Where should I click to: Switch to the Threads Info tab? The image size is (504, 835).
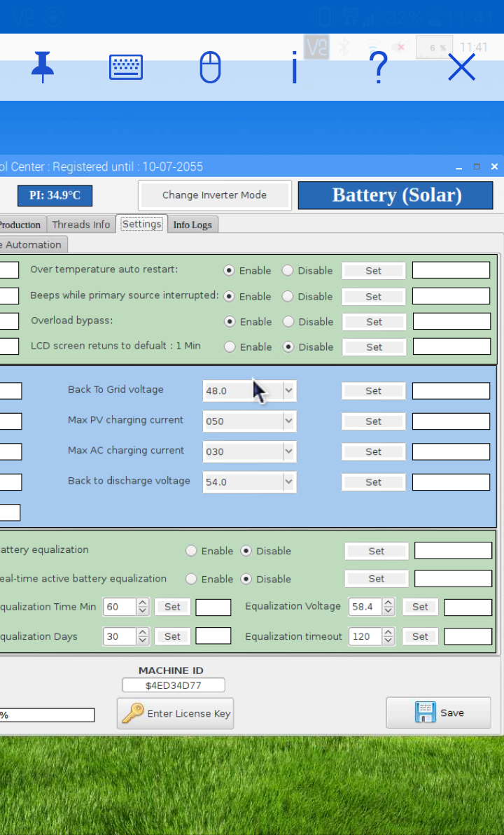tap(81, 225)
